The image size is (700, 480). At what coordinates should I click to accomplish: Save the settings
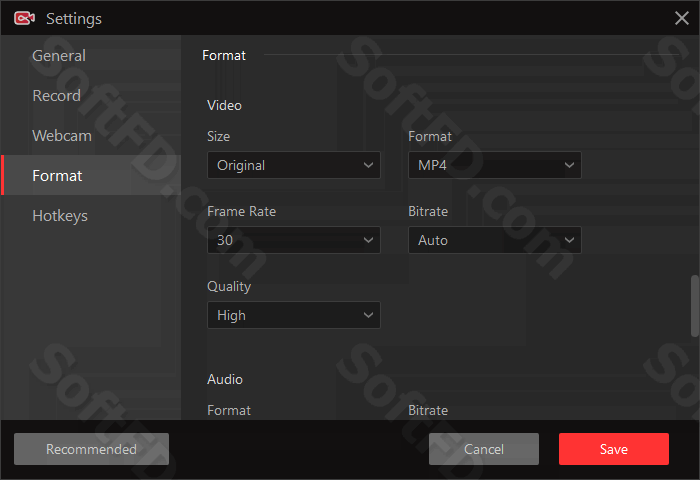click(x=614, y=449)
